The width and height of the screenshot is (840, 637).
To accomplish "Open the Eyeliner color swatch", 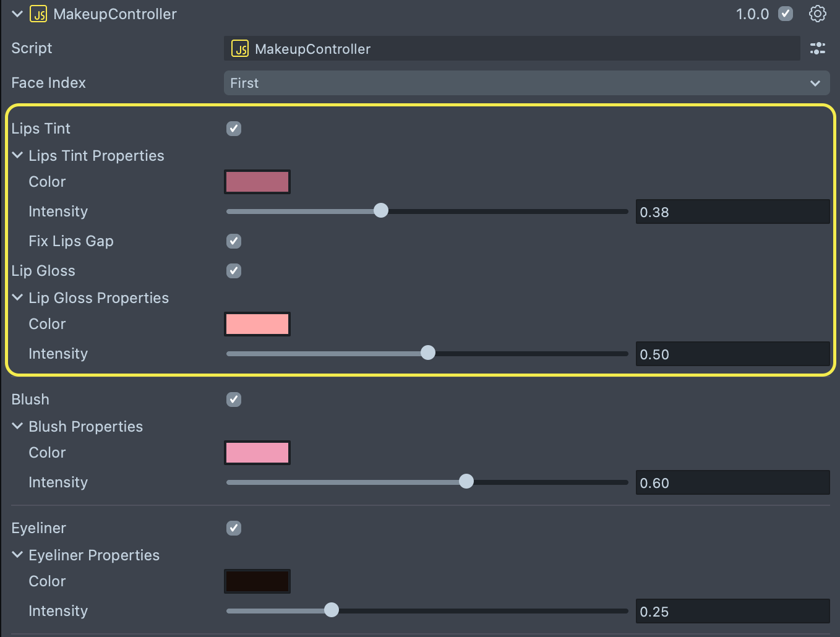I will click(257, 581).
